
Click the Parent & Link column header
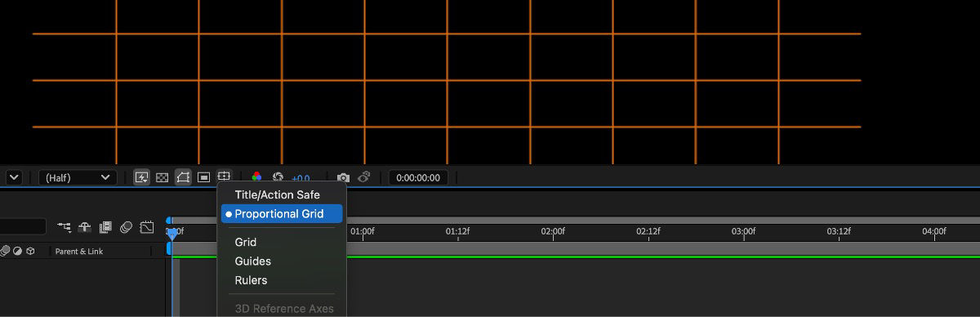[x=79, y=252]
